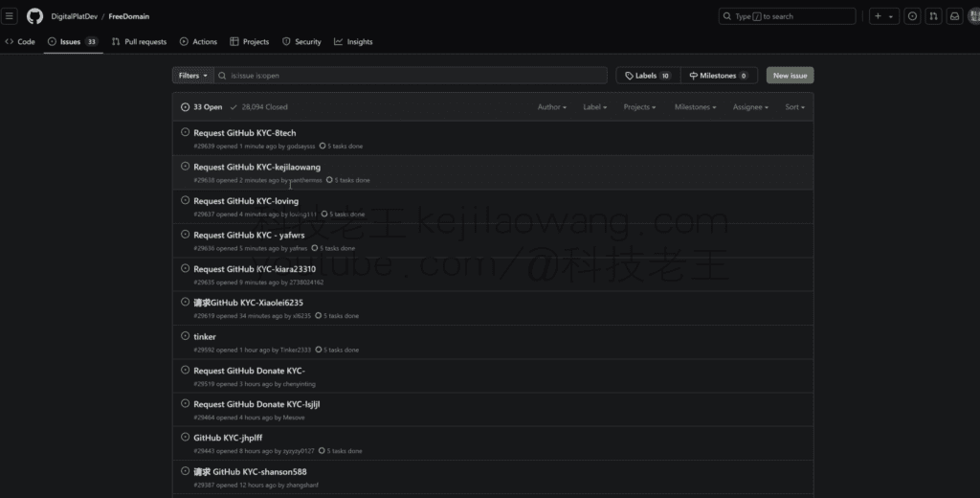Open the create new plus dropdown

pos(883,16)
